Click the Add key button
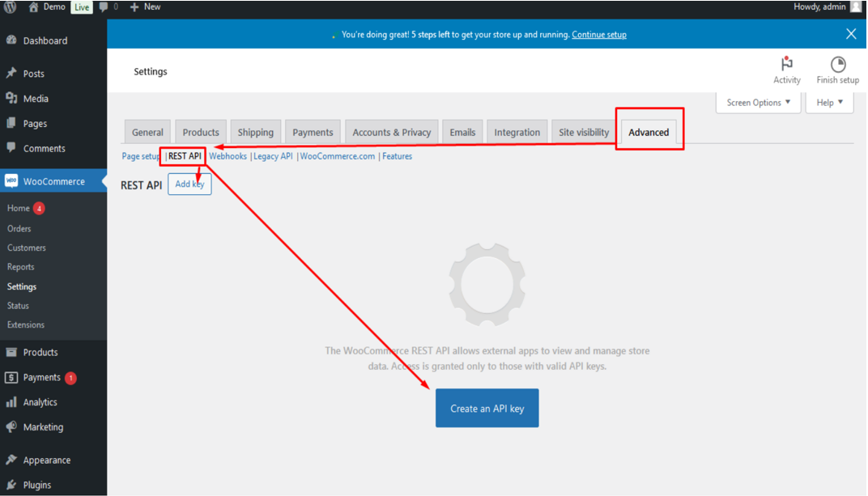 [x=189, y=184]
